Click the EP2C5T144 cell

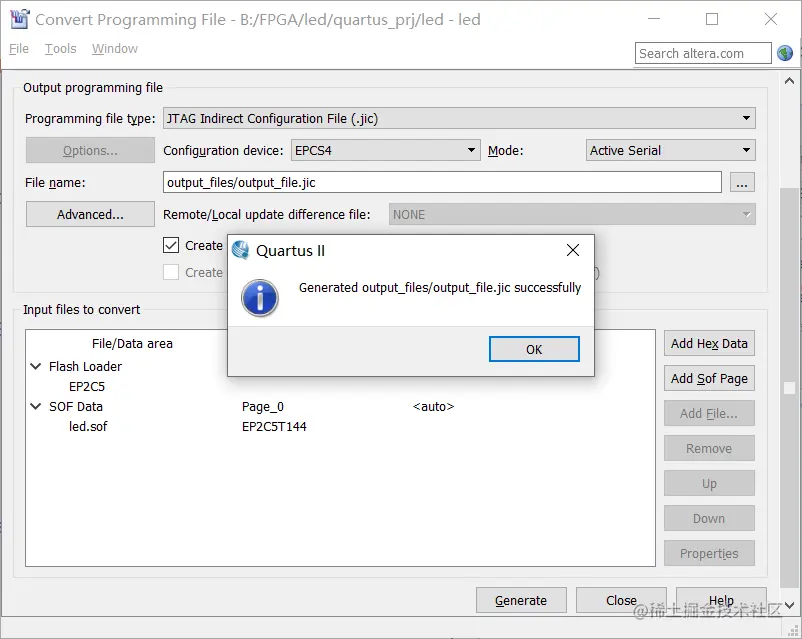click(274, 426)
